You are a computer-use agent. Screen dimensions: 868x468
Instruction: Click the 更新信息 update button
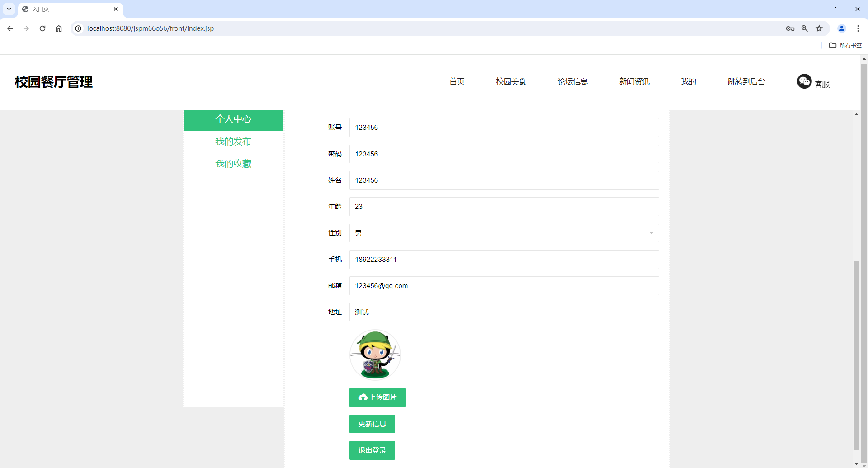(x=372, y=424)
